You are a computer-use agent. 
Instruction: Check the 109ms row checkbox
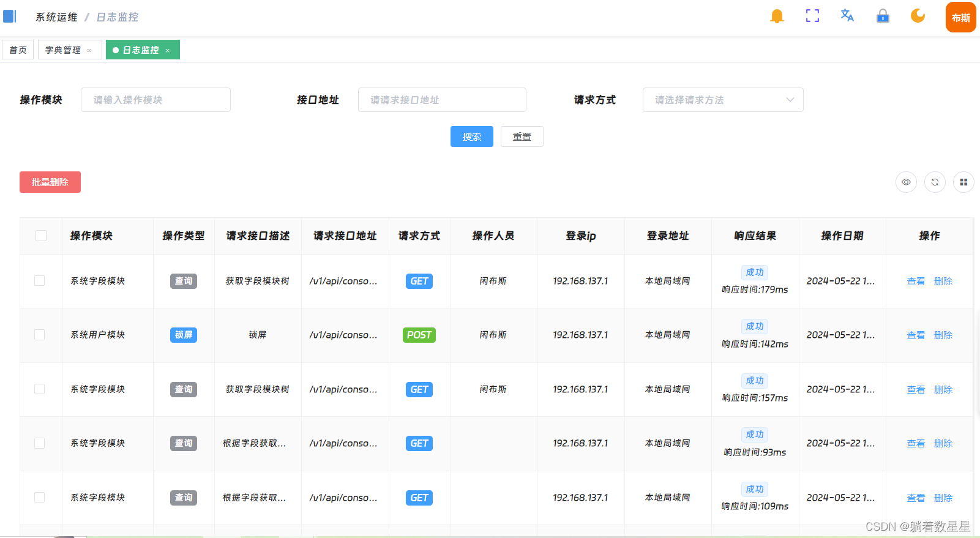click(40, 498)
